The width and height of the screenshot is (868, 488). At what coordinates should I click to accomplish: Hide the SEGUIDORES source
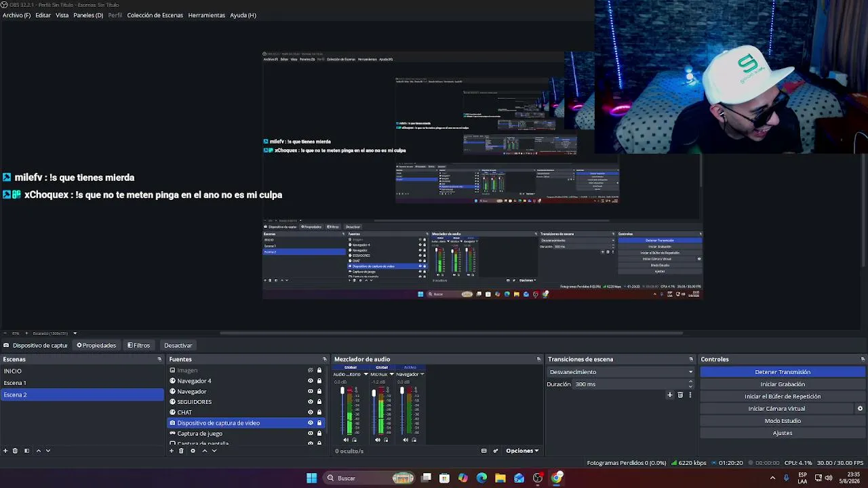click(x=311, y=402)
